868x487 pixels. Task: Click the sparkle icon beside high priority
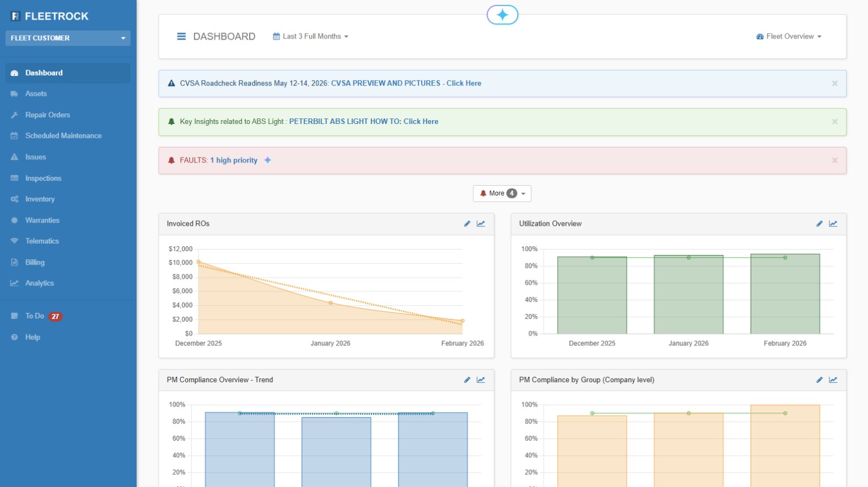(268, 160)
